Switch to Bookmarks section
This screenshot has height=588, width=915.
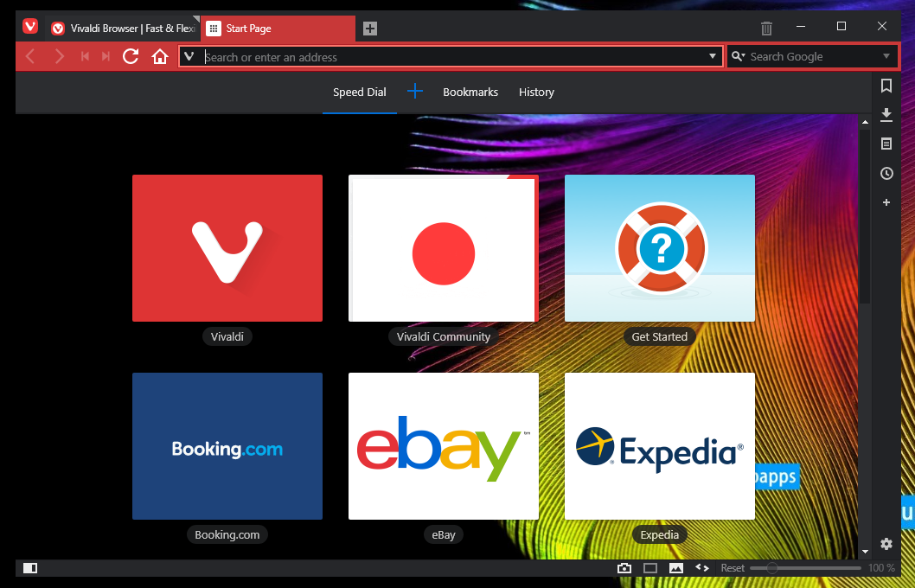pos(470,93)
